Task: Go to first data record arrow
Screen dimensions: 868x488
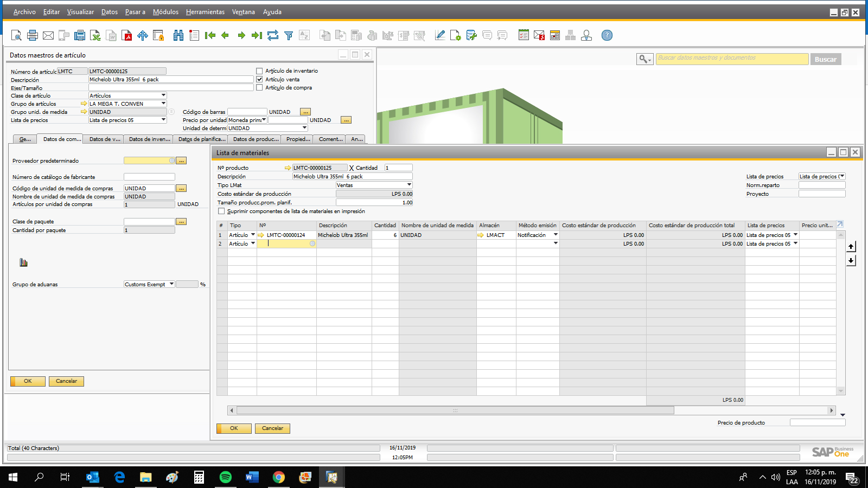Action: pyautogui.click(x=210, y=35)
